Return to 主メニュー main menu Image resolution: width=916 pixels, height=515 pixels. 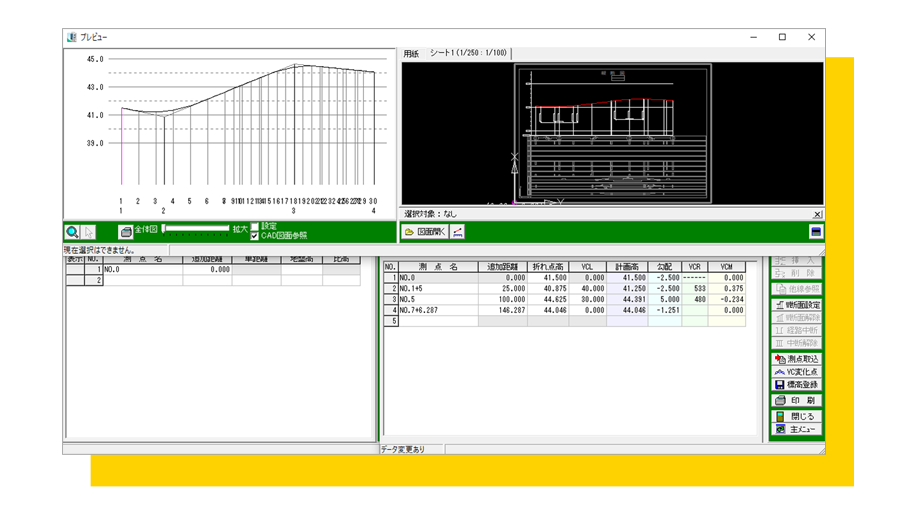tap(797, 429)
